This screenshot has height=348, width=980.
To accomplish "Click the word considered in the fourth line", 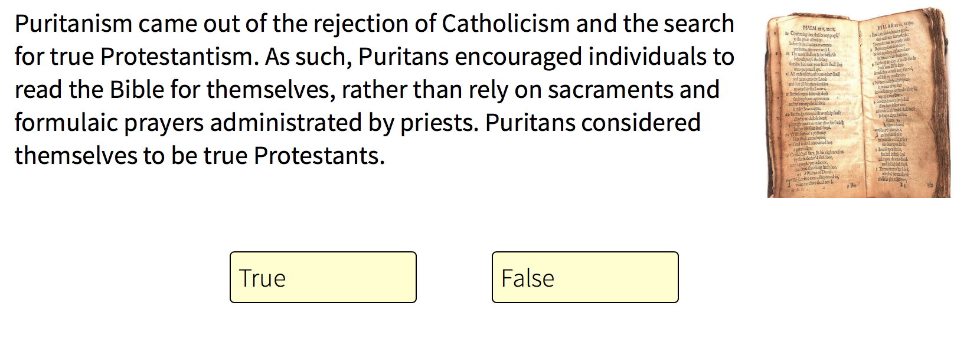I will (x=641, y=123).
